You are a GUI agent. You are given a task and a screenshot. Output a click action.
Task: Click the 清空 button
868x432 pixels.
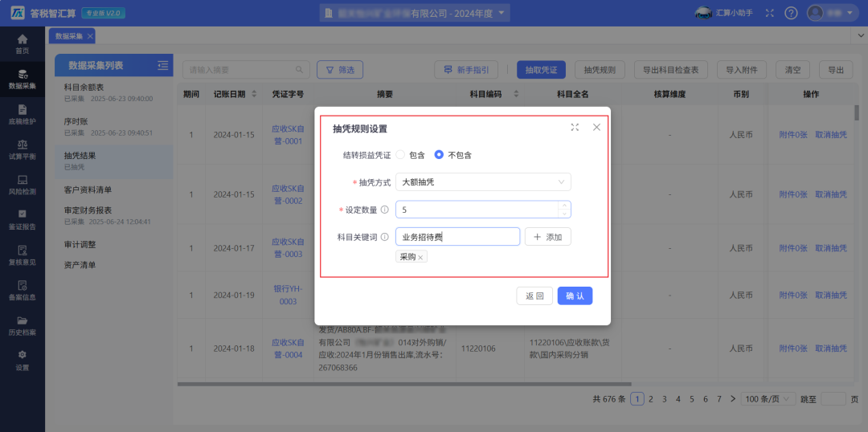[x=792, y=70]
